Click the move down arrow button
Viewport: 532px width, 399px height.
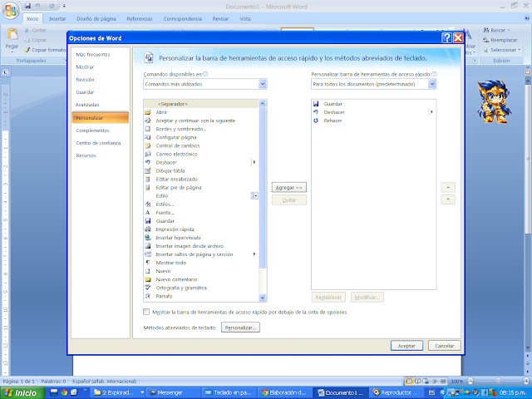[448, 199]
